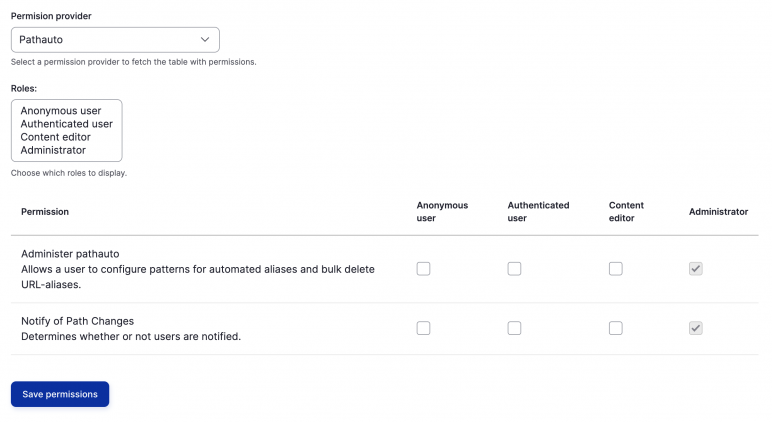
Task: Check Administer pathauto for Authenticated user
Action: click(514, 269)
